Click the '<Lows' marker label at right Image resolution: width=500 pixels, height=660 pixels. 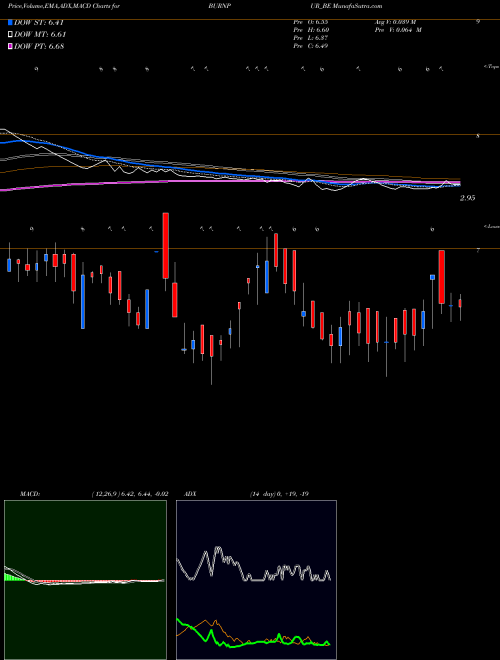point(491,226)
